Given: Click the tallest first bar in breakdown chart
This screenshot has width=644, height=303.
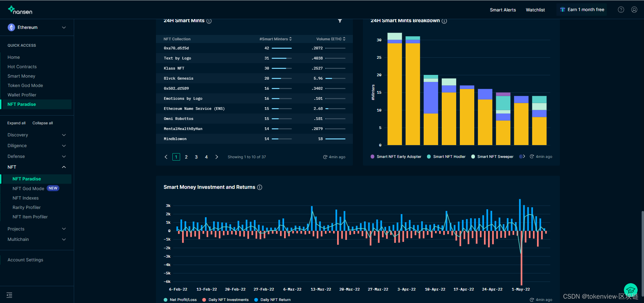Looking at the screenshot, I should click(x=394, y=89).
